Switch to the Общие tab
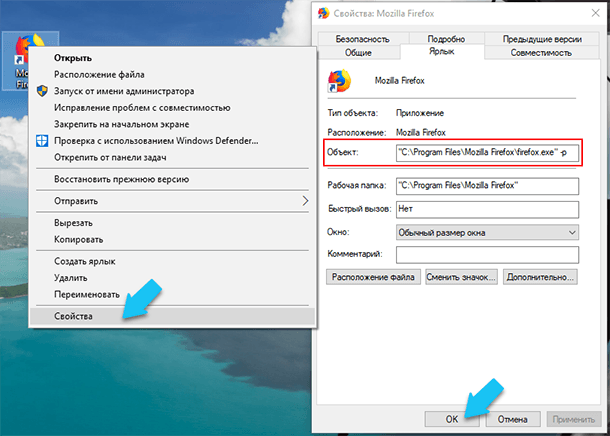This screenshot has height=436, width=610. (358, 53)
